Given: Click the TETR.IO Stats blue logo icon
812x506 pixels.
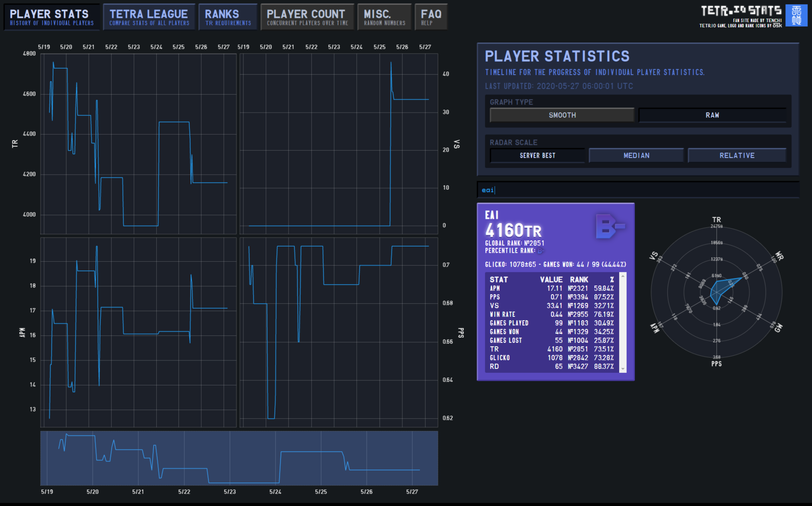Looking at the screenshot, I should click(796, 16).
